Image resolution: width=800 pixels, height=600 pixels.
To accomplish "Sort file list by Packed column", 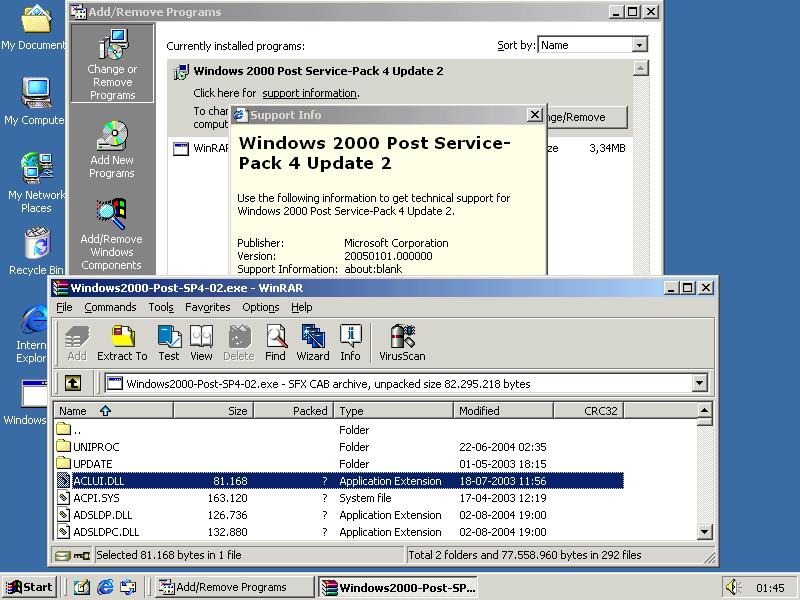I will [x=293, y=411].
